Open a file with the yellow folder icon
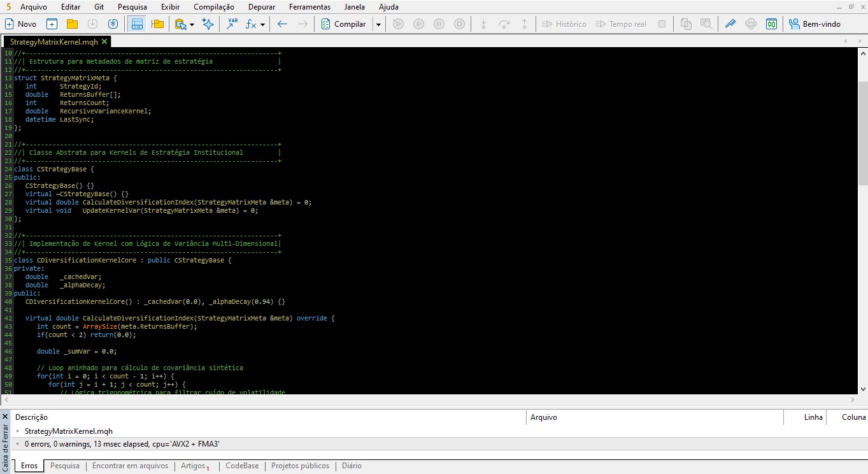The height and width of the screenshot is (474, 868). [72, 24]
